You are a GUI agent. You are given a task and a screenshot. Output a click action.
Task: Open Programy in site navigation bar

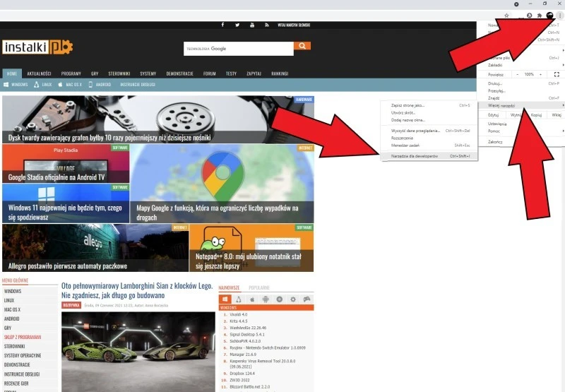pos(71,73)
